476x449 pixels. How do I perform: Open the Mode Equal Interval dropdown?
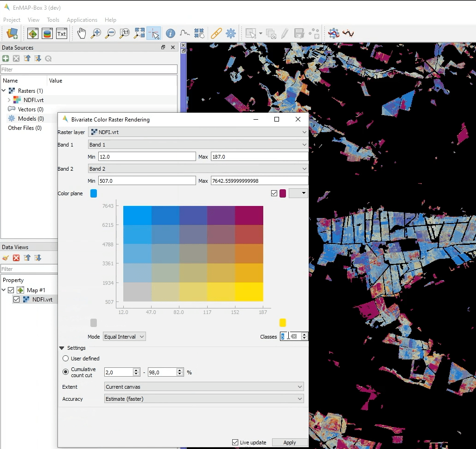tap(123, 337)
